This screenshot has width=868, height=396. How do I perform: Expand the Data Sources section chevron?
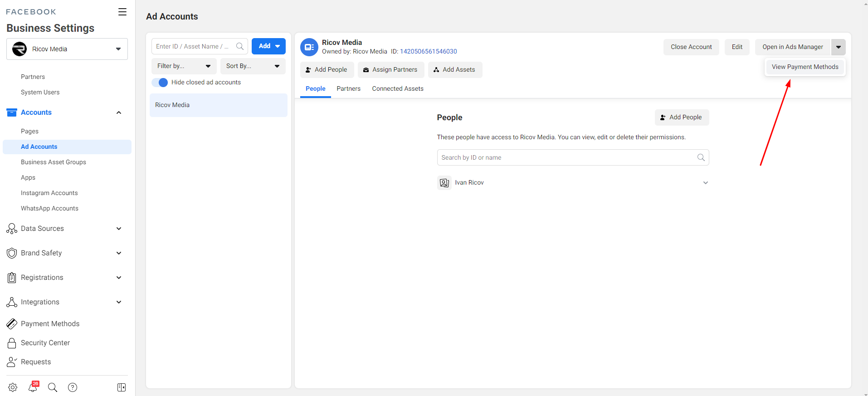click(x=119, y=229)
